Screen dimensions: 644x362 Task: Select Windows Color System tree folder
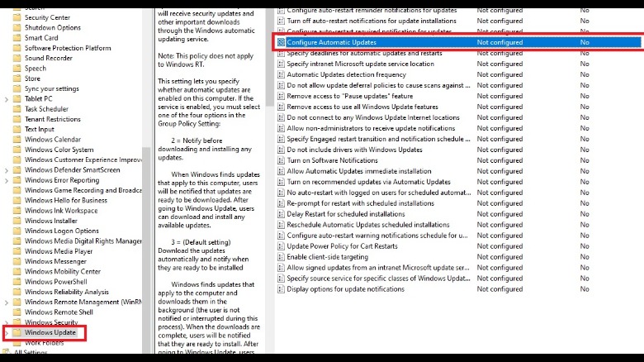(59, 150)
